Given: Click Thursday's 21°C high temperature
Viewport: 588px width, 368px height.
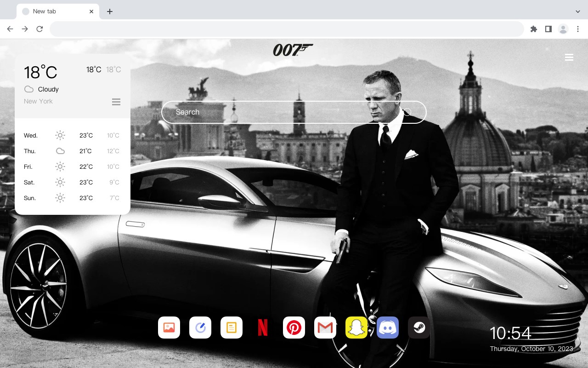Looking at the screenshot, I should (85, 151).
